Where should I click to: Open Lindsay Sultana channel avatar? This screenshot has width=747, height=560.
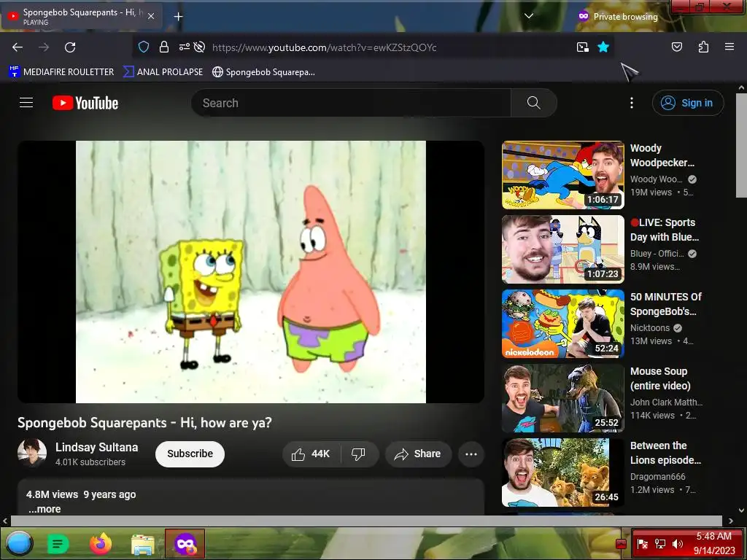tap(32, 454)
